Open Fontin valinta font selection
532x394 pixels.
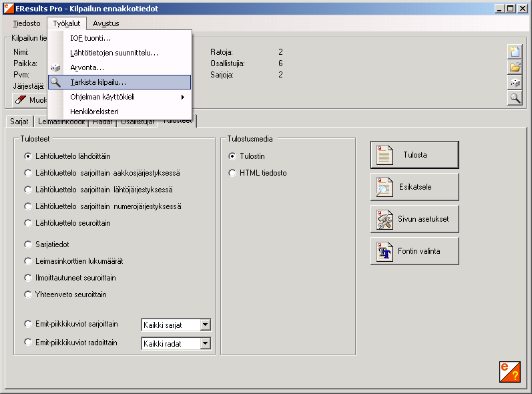click(x=415, y=251)
